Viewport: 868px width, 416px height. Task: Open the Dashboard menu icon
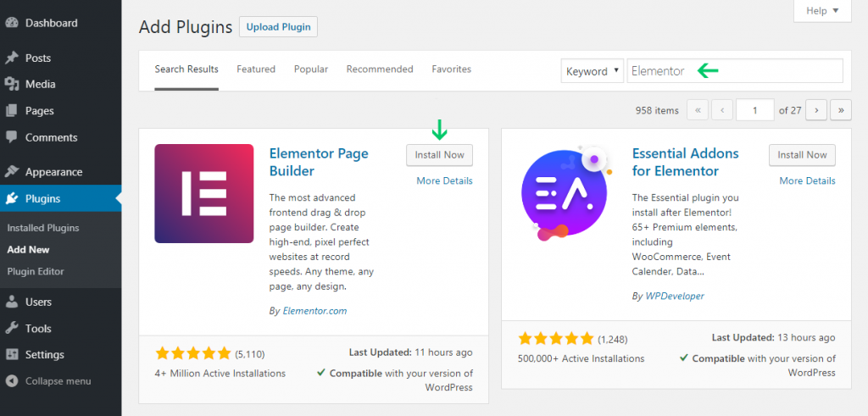coord(12,23)
